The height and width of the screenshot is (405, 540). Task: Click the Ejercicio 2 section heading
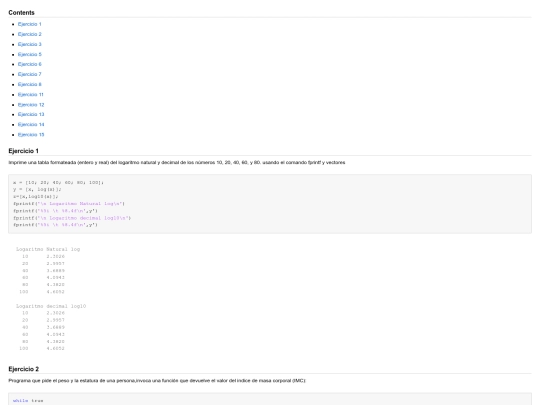pyautogui.click(x=23, y=369)
